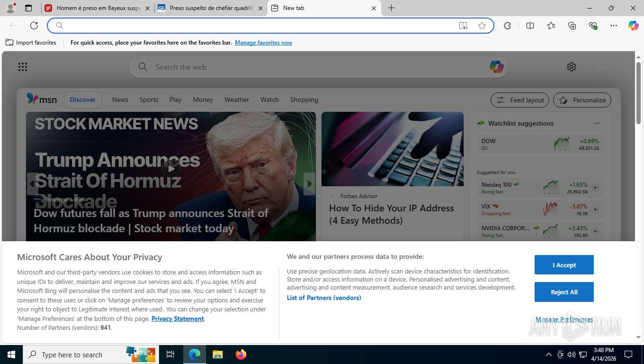644x364 pixels.
Task: Open the Shopping section in MSN
Action: click(304, 100)
